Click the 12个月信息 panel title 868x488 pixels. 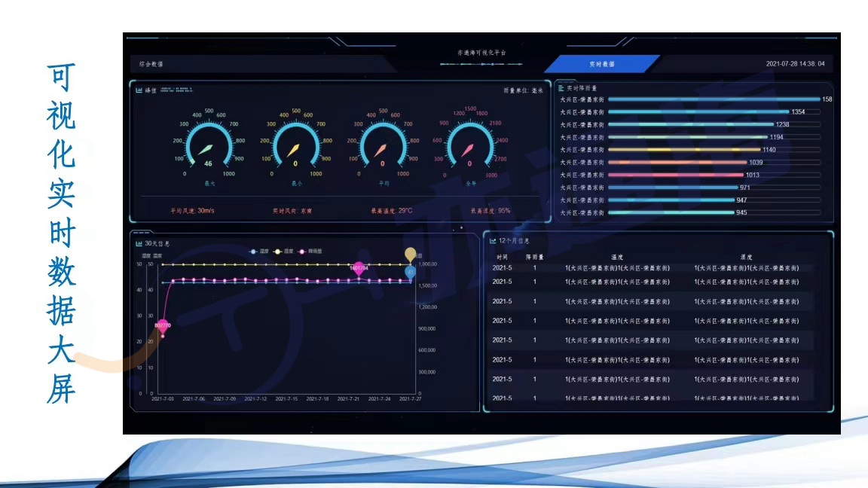point(514,241)
